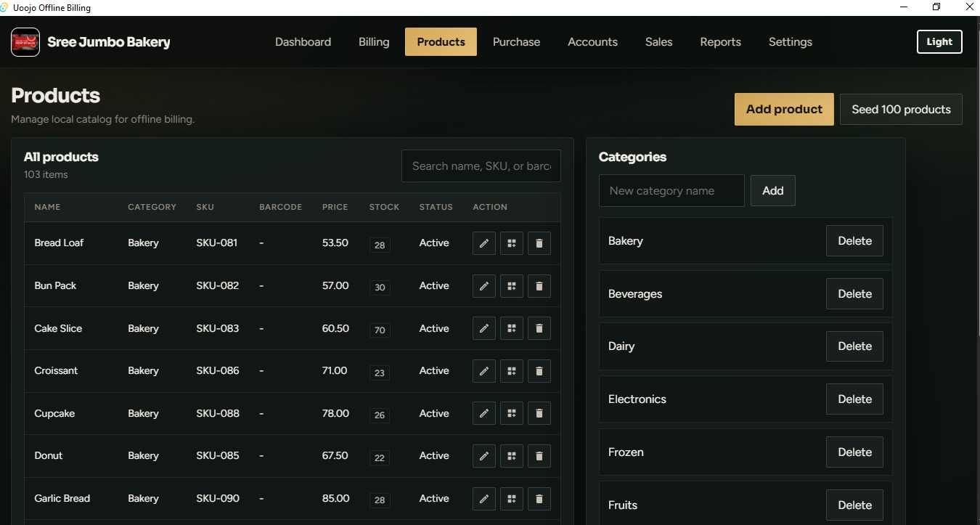
Task: Click the trash icon in the Donut row
Action: point(539,456)
